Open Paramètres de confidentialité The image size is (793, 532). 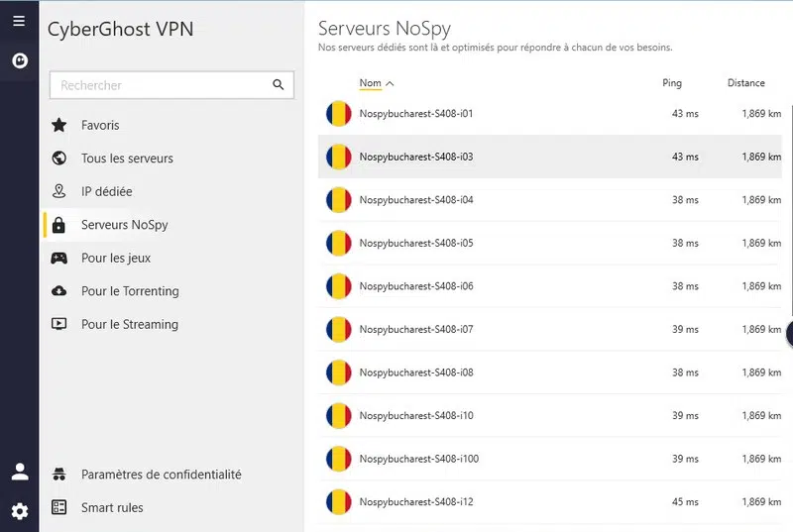tap(161, 476)
